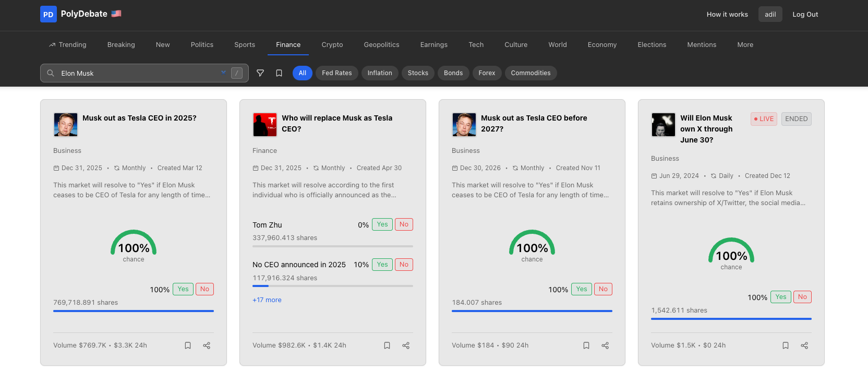Share the Will Elon Musk own X card
This screenshot has height=382, width=868.
click(804, 345)
